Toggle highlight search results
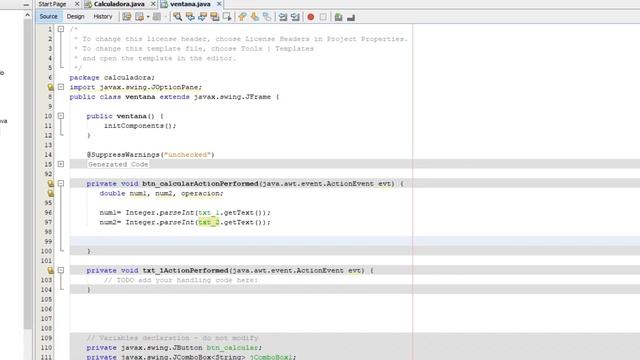The height and width of the screenshot is (360, 640). click(x=215, y=17)
